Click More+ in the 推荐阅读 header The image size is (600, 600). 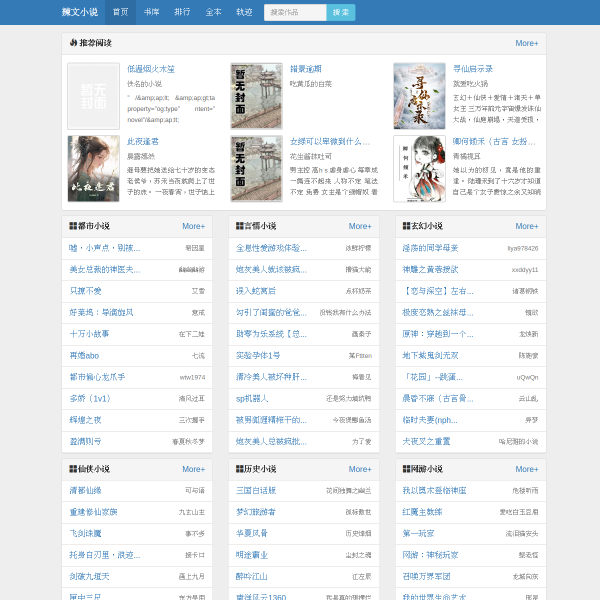tap(527, 43)
